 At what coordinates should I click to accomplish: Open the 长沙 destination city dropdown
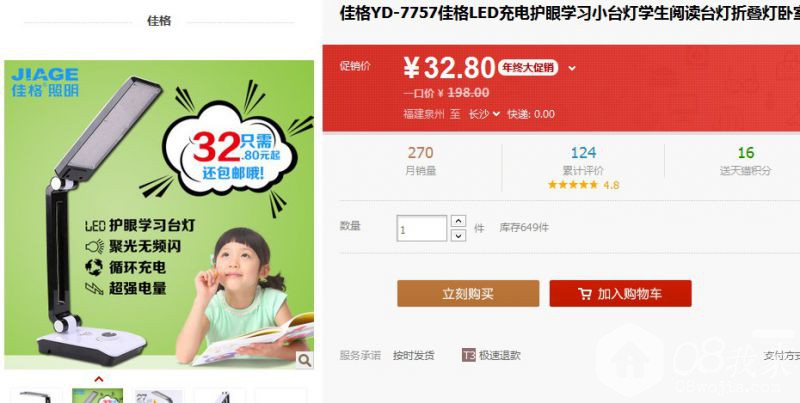[484, 114]
